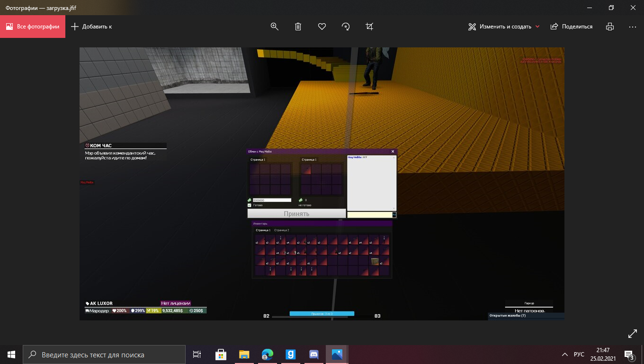Screen dimensions: 644x364
Task: Open Discord from the taskbar
Action: 313,354
